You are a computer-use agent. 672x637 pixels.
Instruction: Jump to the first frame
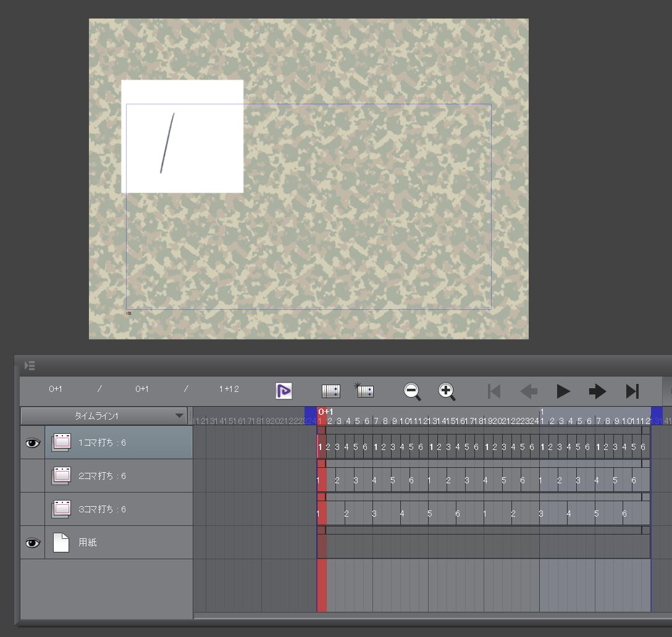(x=494, y=391)
